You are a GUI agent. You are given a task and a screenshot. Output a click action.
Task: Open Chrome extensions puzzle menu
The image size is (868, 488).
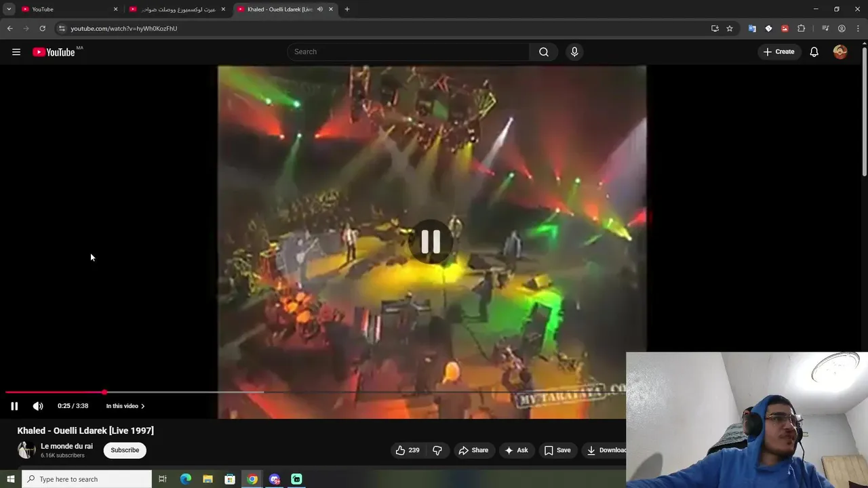point(802,28)
